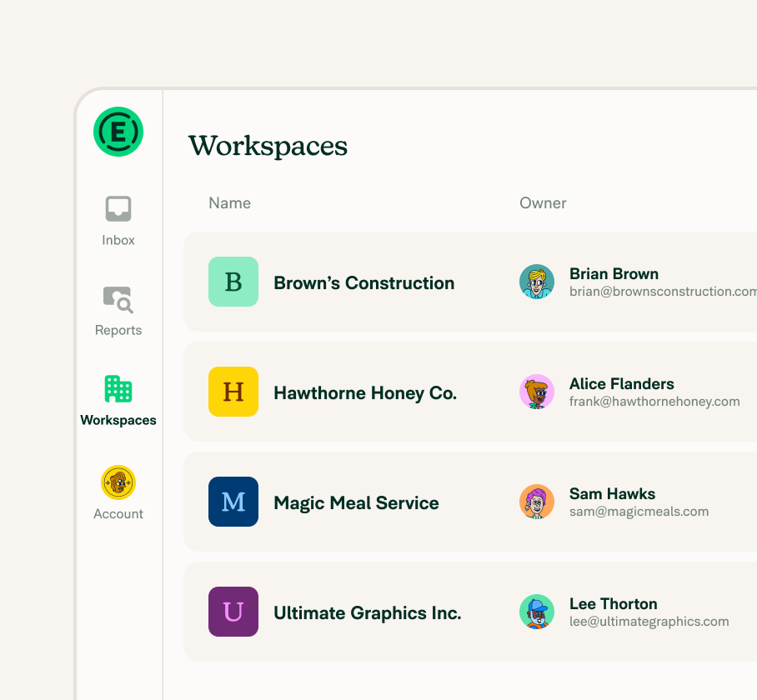The image size is (757, 700).
Task: Click Brian Brown's profile avatar
Action: coord(537,282)
